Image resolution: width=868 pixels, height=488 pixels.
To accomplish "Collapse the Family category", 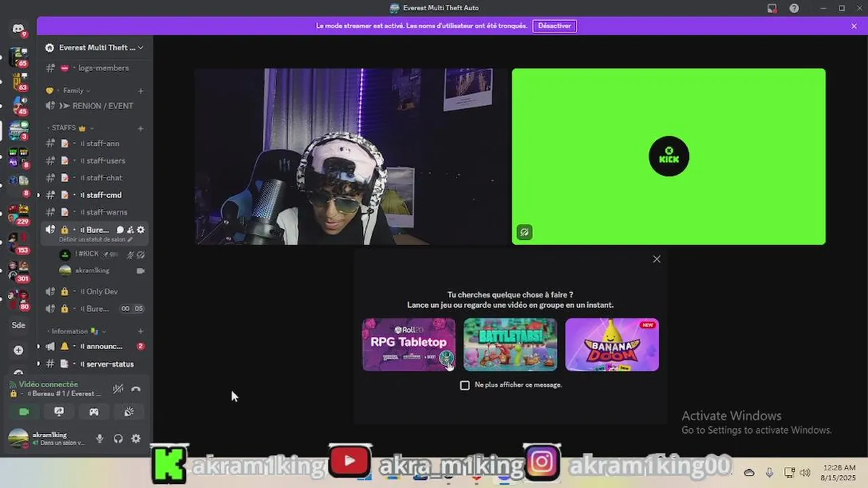I will [73, 91].
